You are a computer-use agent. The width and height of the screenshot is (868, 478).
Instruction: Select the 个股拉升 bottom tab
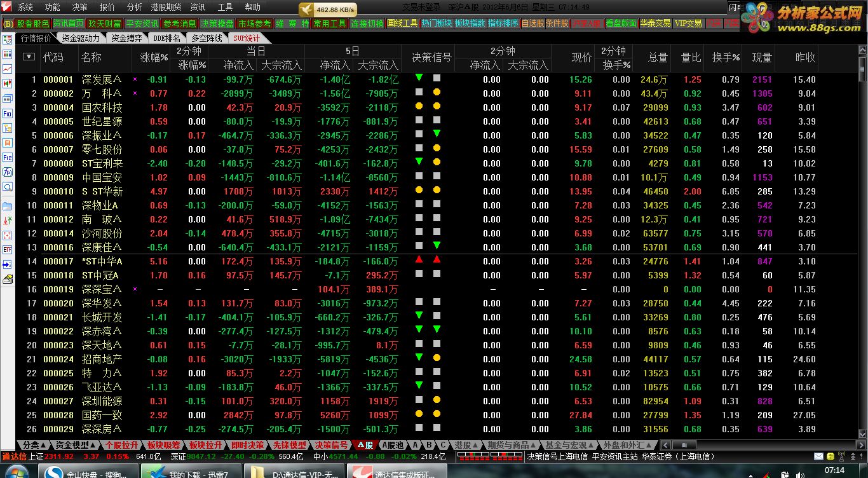(122, 445)
